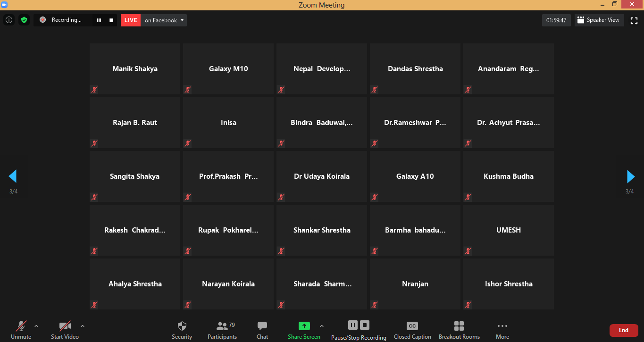Click the green encryption shield icon
Image resolution: width=644 pixels, height=342 pixels.
[x=24, y=20]
